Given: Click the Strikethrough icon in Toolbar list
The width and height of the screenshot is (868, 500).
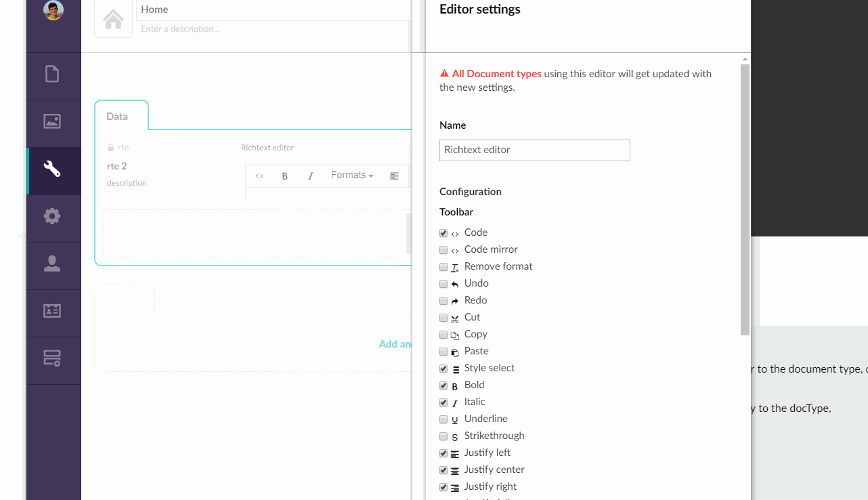Looking at the screenshot, I should pyautogui.click(x=455, y=437).
